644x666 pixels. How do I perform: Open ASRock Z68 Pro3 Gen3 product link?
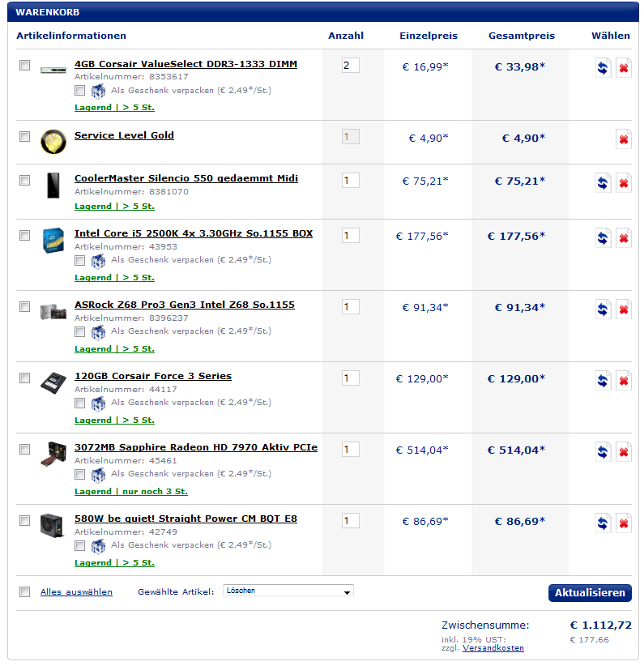coord(185,305)
